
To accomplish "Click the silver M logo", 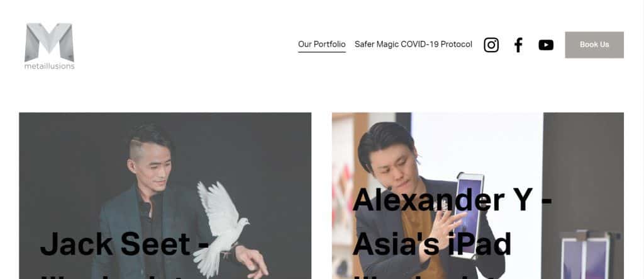I will (x=49, y=42).
